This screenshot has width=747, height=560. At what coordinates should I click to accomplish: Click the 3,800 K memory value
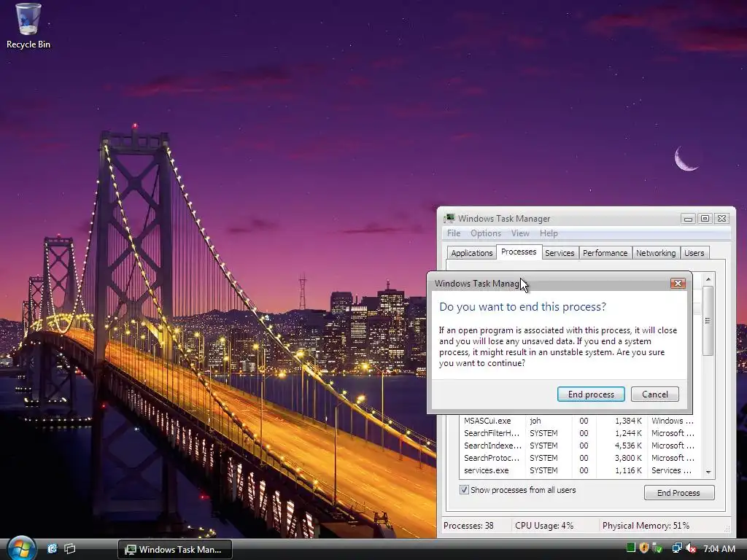(x=628, y=458)
